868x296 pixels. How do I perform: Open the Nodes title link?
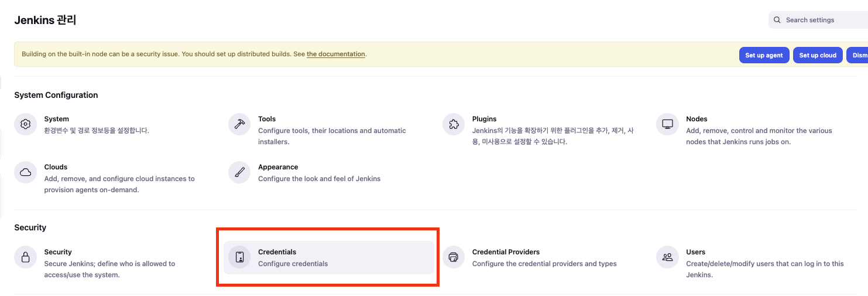coord(697,119)
